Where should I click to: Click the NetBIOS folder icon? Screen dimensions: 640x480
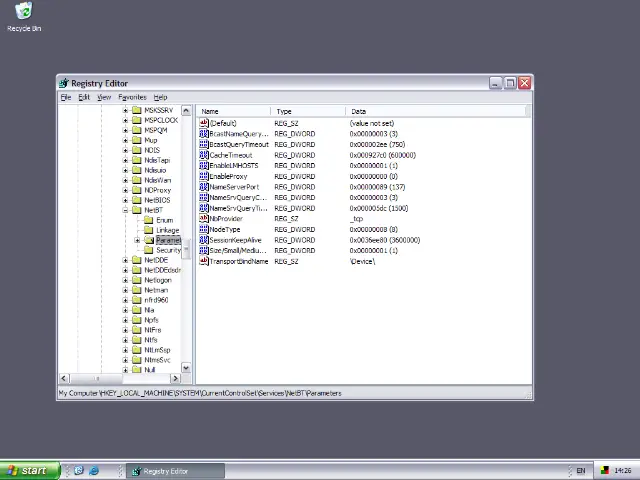[137, 200]
